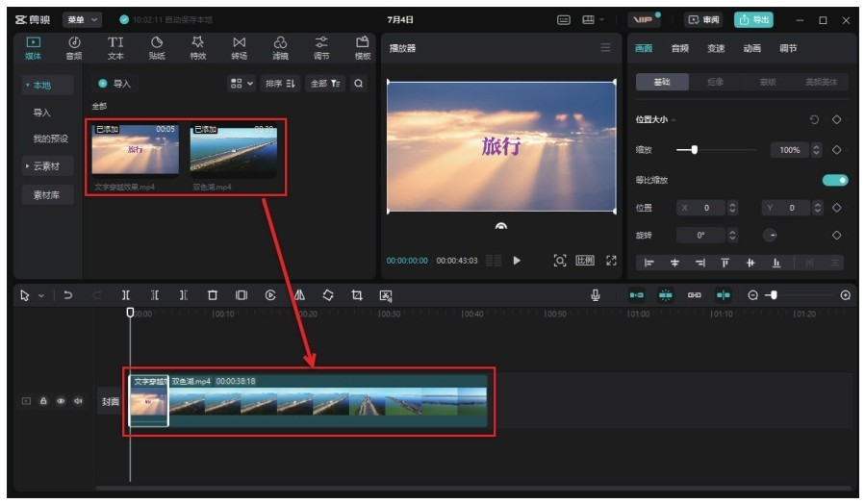
Task: Click the player zoom-focus frame icon
Action: click(x=559, y=261)
